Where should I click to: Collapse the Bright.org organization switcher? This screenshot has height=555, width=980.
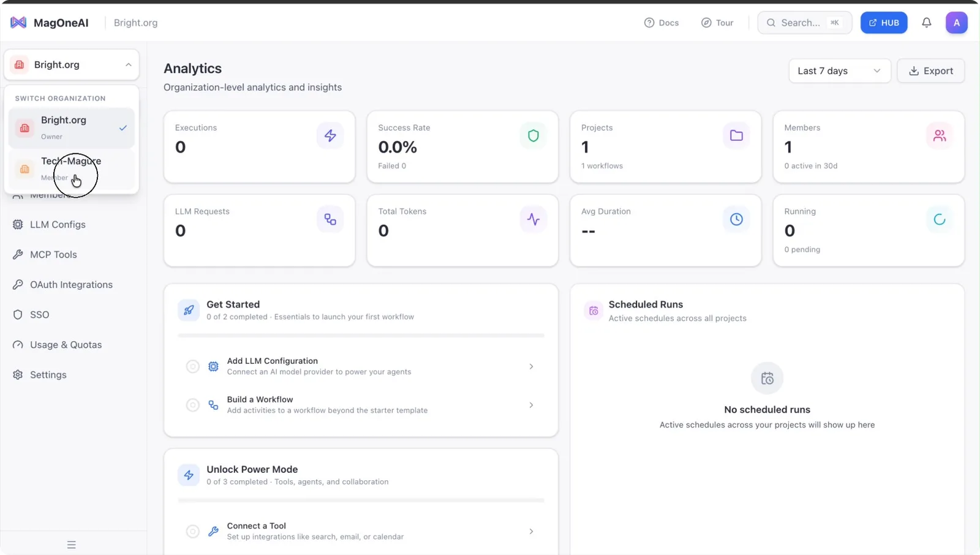[72, 64]
